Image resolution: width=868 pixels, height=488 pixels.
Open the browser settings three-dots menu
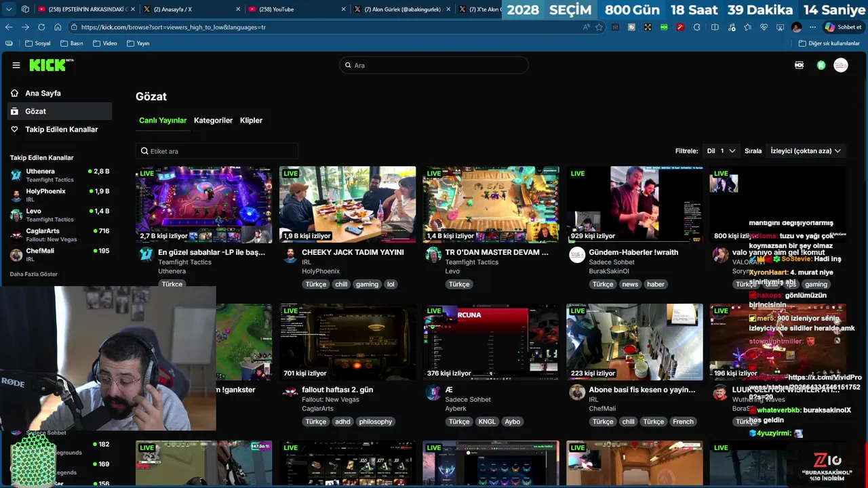coord(812,27)
